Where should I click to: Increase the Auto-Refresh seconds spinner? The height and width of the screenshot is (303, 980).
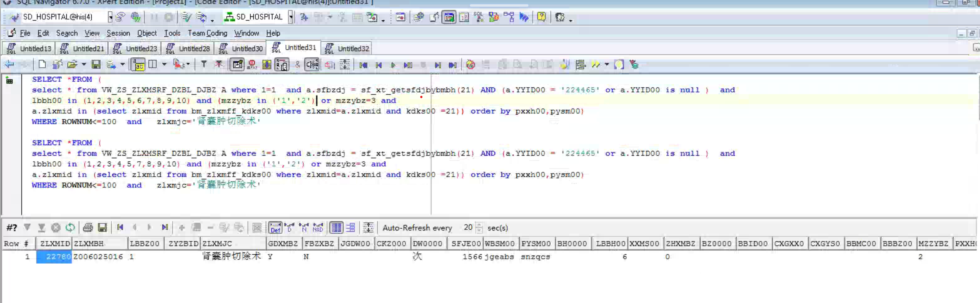pyautogui.click(x=479, y=225)
